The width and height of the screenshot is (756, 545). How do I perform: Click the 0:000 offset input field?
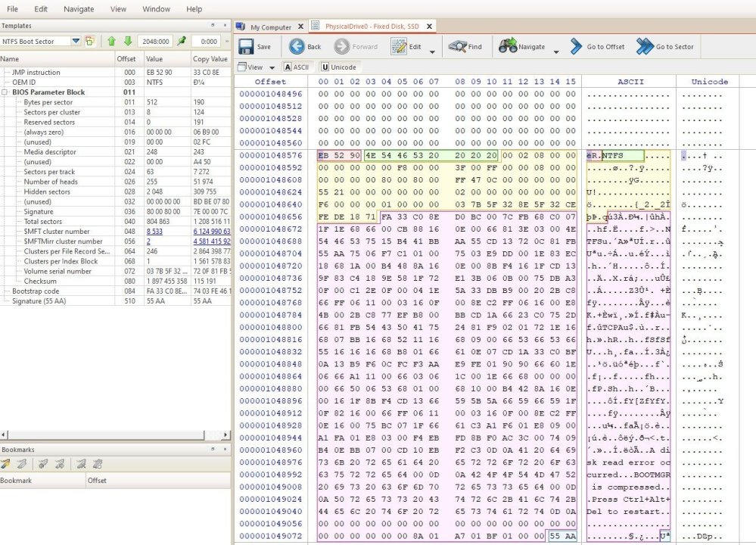(x=206, y=41)
